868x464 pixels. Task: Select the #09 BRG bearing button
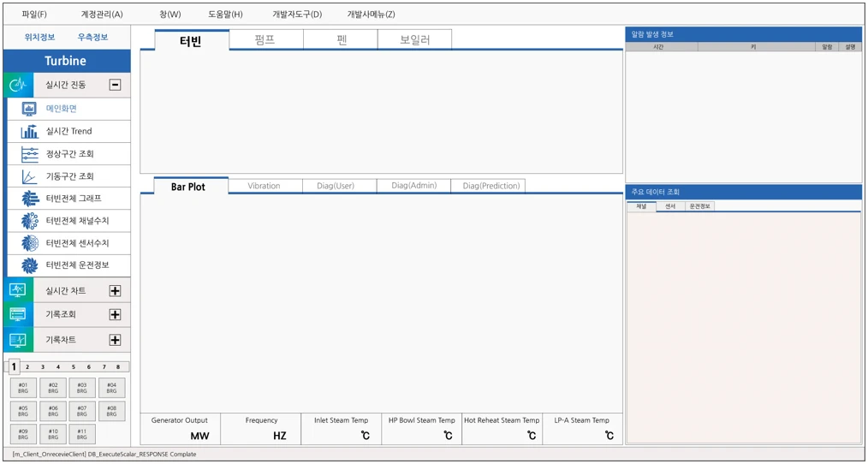click(24, 434)
